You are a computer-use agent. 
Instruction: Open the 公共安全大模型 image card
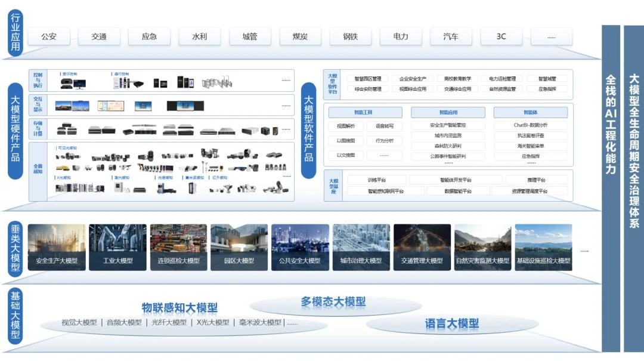pos(300,247)
